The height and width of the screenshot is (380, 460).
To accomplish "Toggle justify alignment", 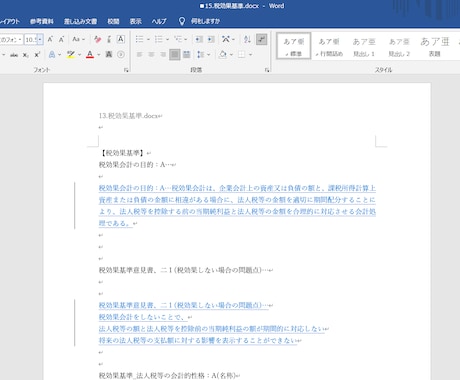I will click(x=174, y=54).
